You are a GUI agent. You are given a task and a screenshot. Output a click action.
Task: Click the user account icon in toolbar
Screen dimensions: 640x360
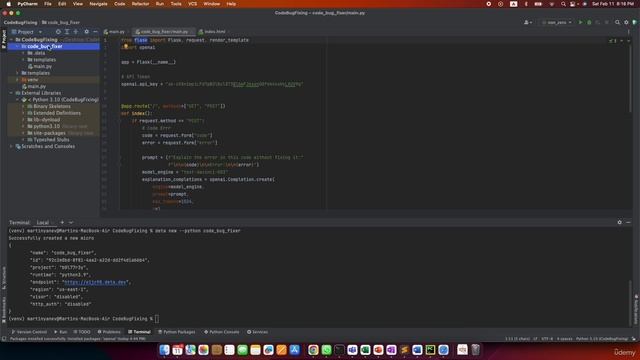[528, 22]
